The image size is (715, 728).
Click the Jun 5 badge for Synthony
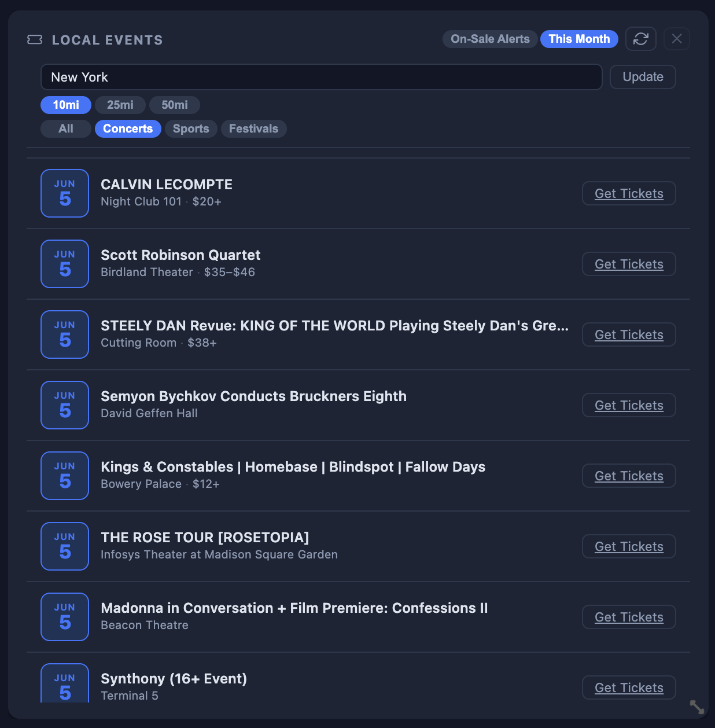[x=65, y=683]
